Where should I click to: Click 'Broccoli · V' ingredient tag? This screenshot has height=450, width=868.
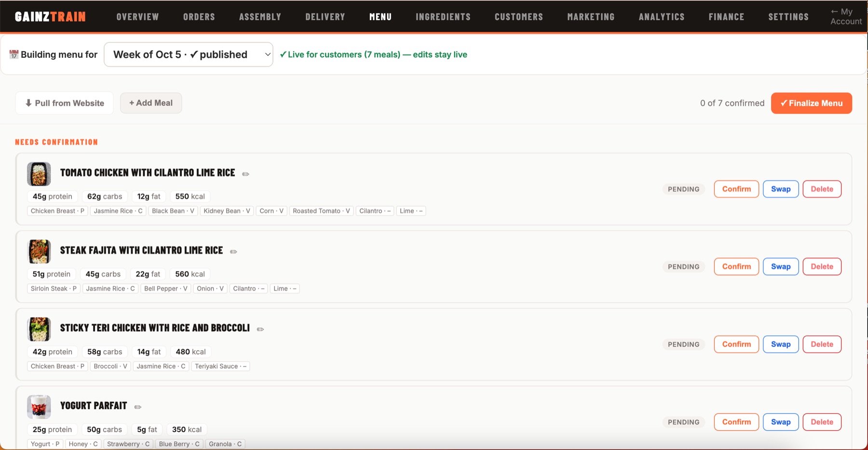click(110, 366)
